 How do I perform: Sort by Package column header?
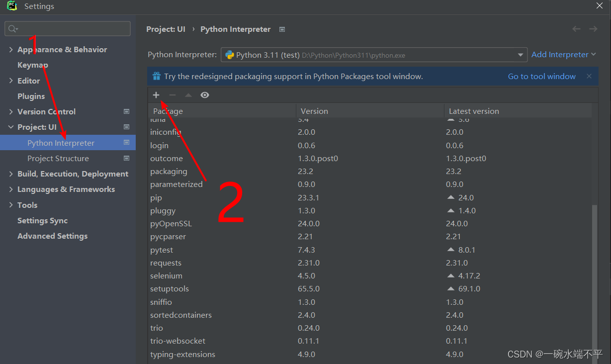222,111
